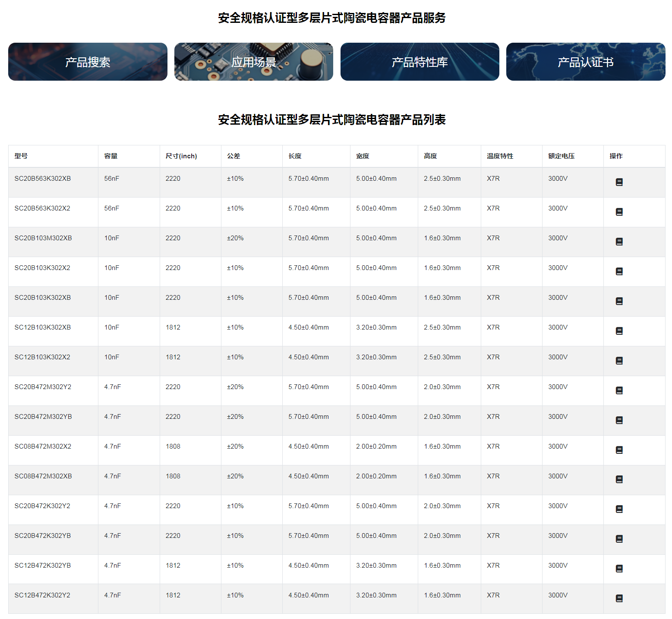Click the 额定电压 column header

[561, 156]
